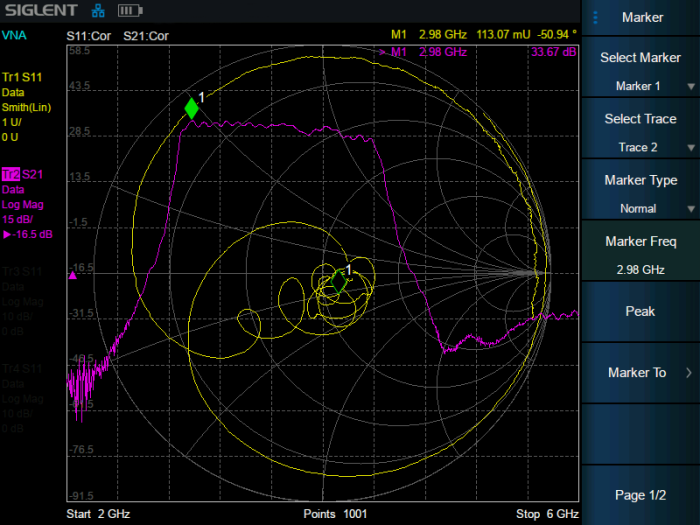The image size is (700, 525).
Task: Click the green diamond marker 1 on the plot
Action: coord(191,108)
